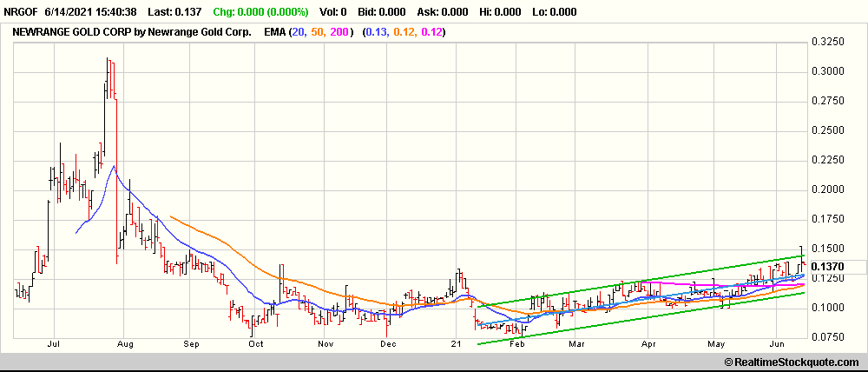Click the 0.1000 price axis label

pyautogui.click(x=827, y=308)
